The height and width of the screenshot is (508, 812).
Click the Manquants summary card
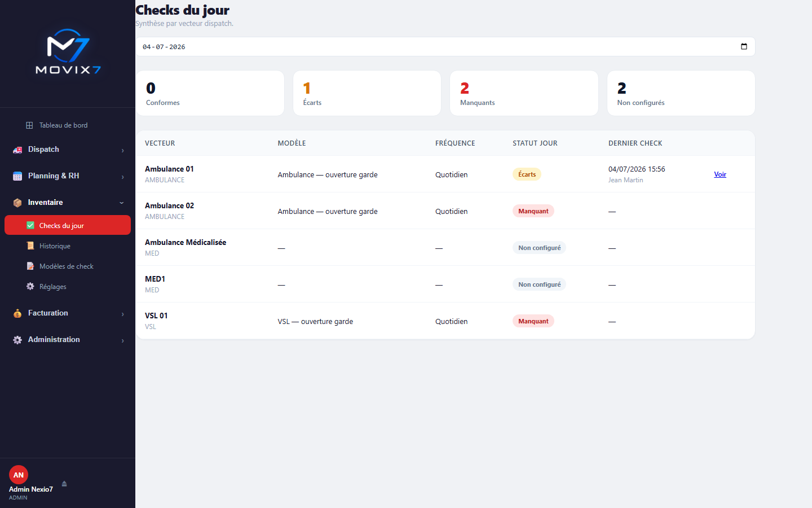point(524,93)
